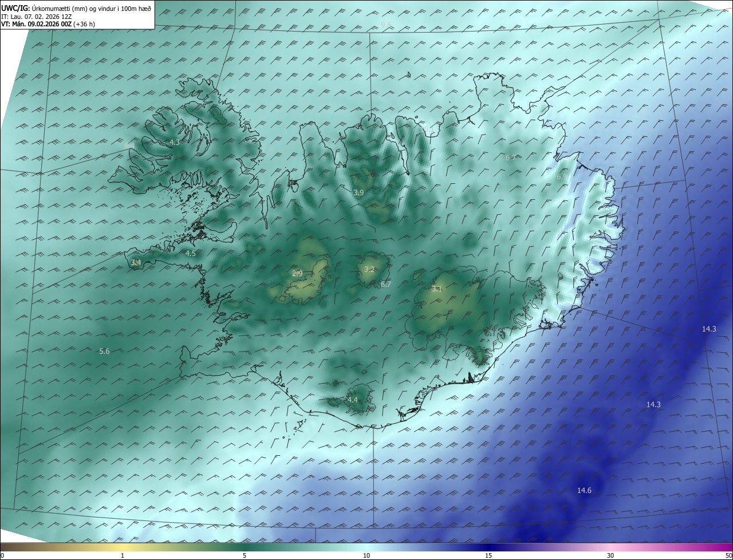Select the 4.5 value label

(x=190, y=253)
